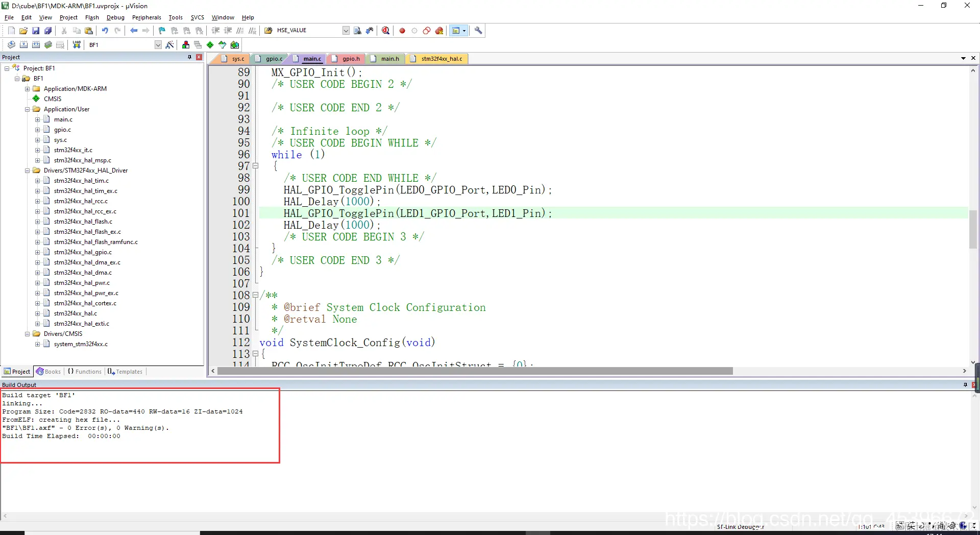This screenshot has height=535, width=980.
Task: Collapse the Drivers/STM32F4xx_HAL_Driver folder
Action: 27,171
